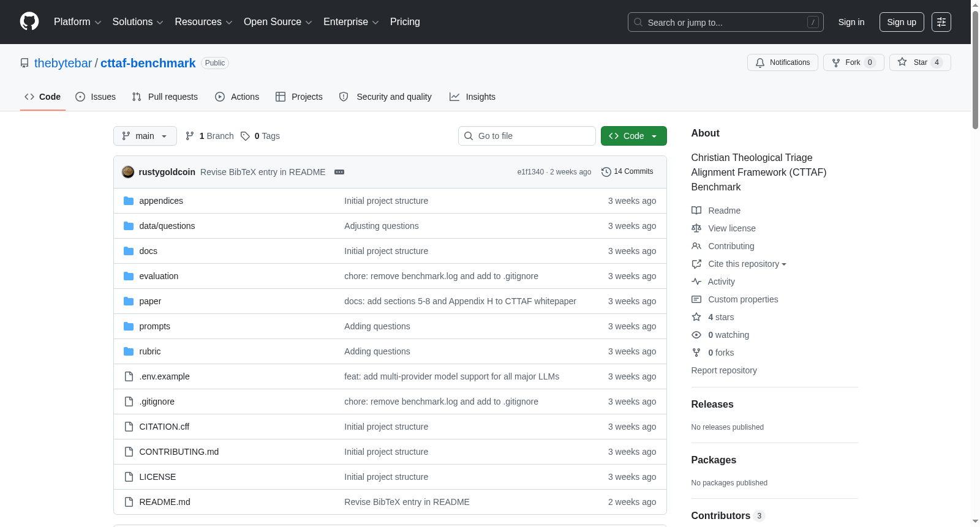The height and width of the screenshot is (527, 980).
Task: Expand the Open Source menu
Action: point(278,22)
